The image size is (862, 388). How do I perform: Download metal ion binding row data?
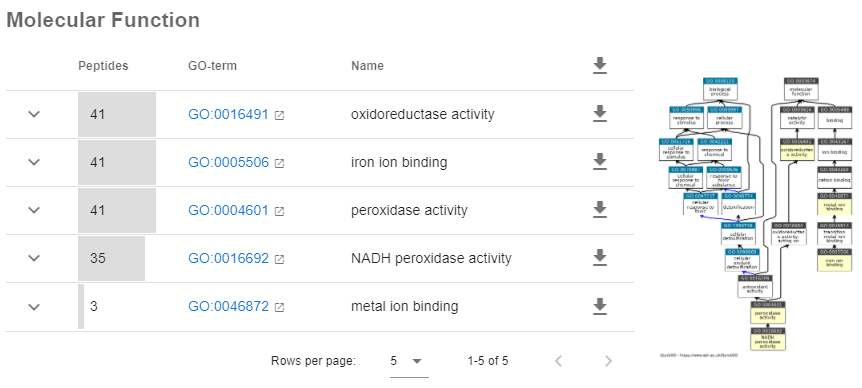(600, 306)
